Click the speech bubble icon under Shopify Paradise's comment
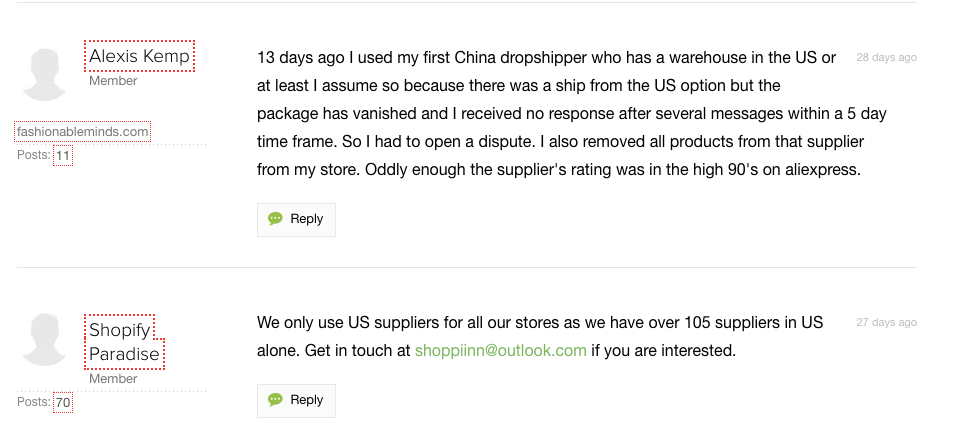This screenshot has height=448, width=960. point(276,400)
